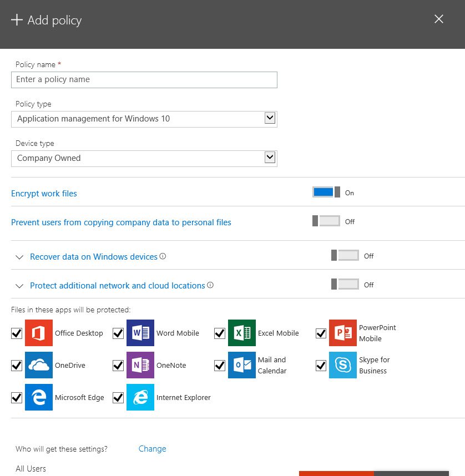Open info icon for Protect additional network locations
Viewport: 465px width, 476px height.
click(x=210, y=285)
